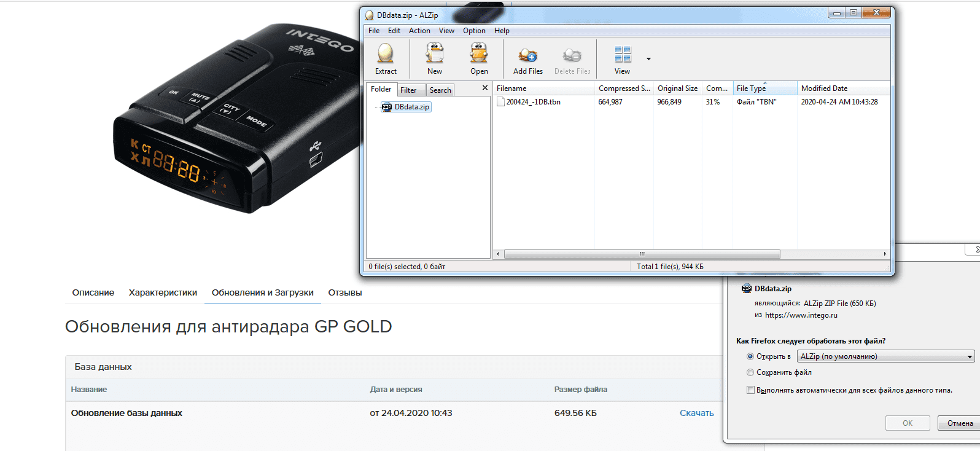This screenshot has width=980, height=451.
Task: Click the Open archive icon
Action: [x=479, y=55]
